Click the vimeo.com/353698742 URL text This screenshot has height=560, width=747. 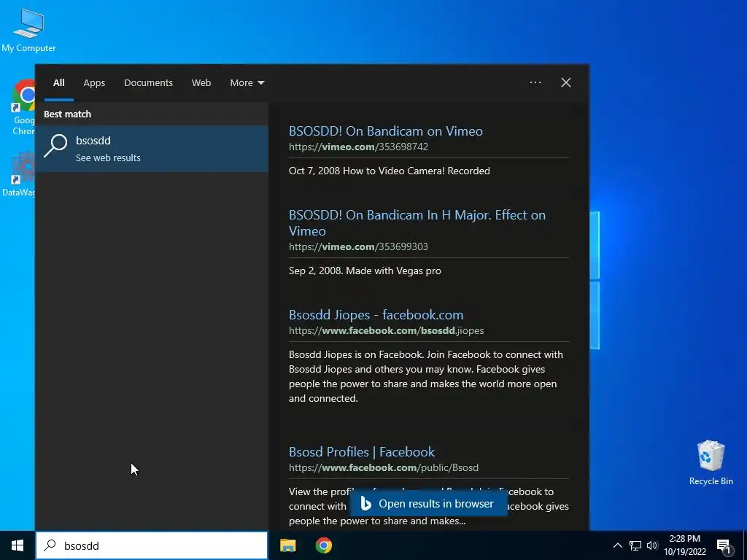[x=358, y=147]
